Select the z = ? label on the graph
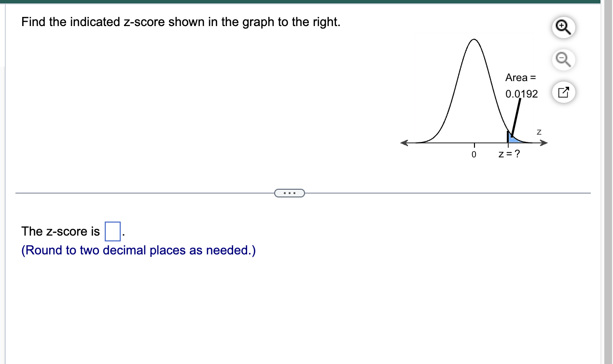This screenshot has width=613, height=364. tap(510, 154)
